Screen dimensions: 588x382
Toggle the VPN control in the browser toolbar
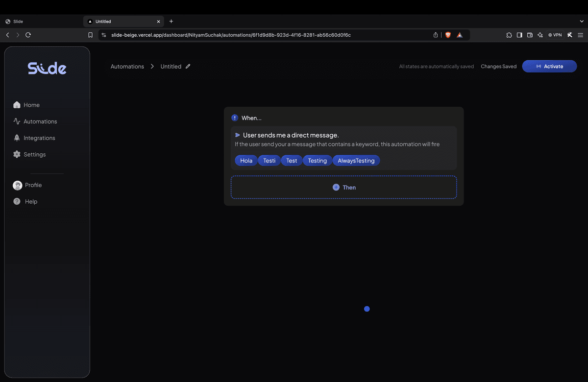point(554,35)
